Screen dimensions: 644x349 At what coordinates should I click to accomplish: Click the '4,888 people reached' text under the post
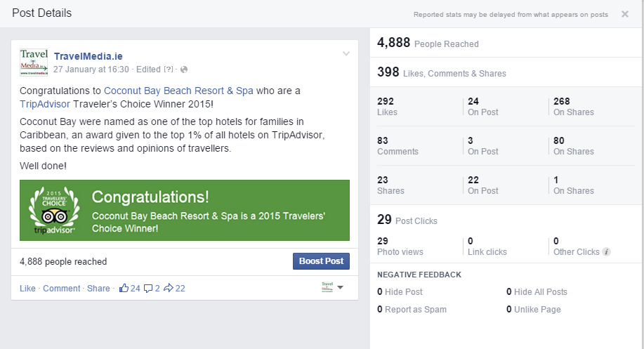pyautogui.click(x=63, y=261)
